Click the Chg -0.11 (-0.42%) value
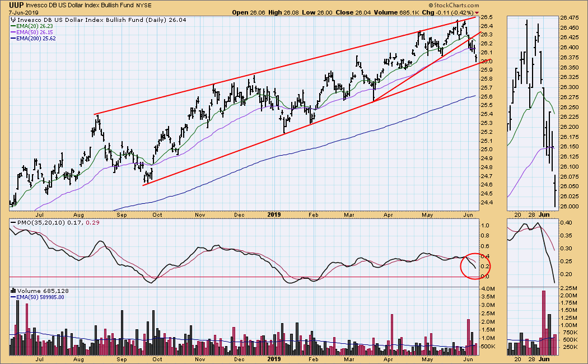Viewport: 588px width, 364px height. tap(447, 12)
